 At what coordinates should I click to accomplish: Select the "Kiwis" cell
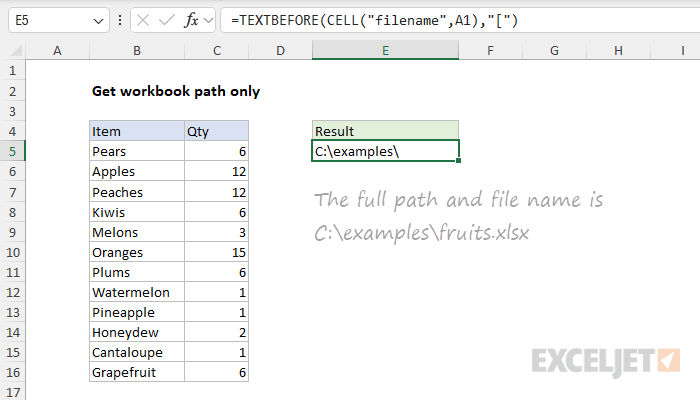point(137,212)
